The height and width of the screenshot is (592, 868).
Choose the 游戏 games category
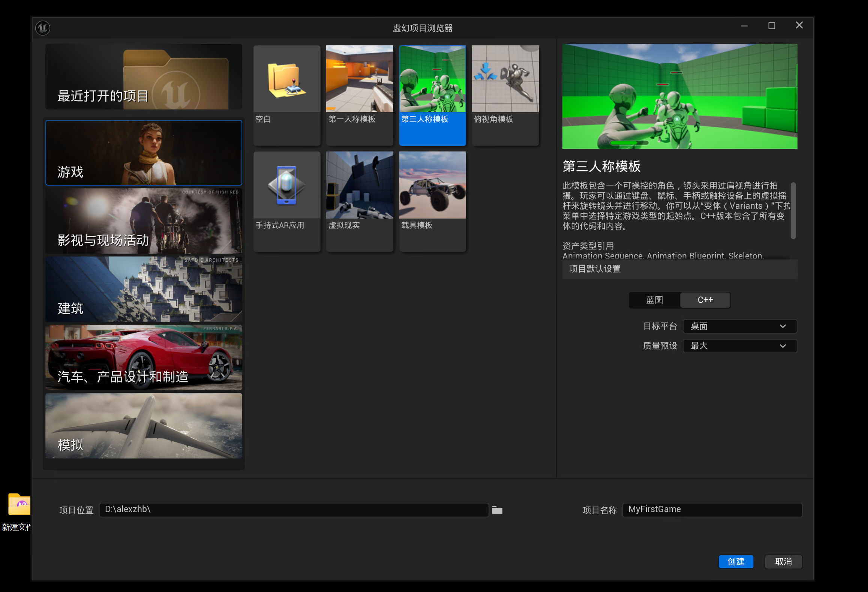click(144, 153)
